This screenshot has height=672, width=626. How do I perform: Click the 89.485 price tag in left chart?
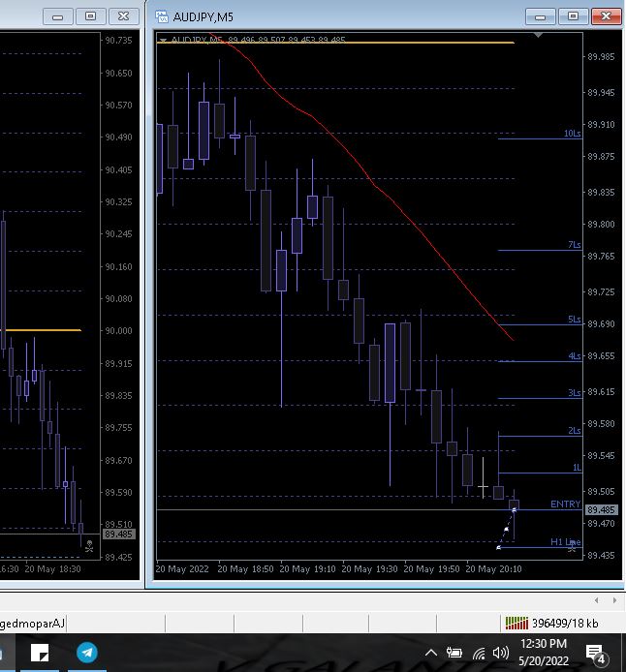[119, 534]
